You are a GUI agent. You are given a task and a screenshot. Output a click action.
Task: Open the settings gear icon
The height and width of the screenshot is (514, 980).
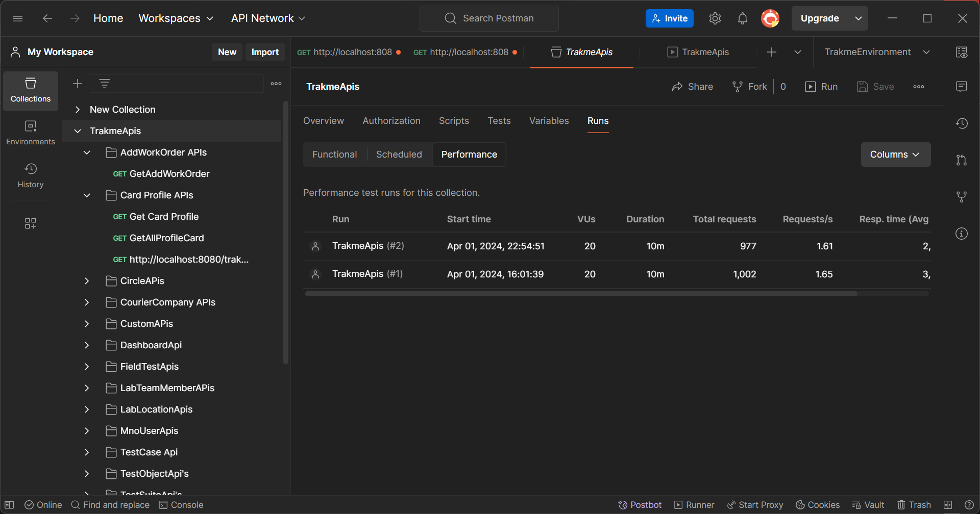[x=715, y=18]
